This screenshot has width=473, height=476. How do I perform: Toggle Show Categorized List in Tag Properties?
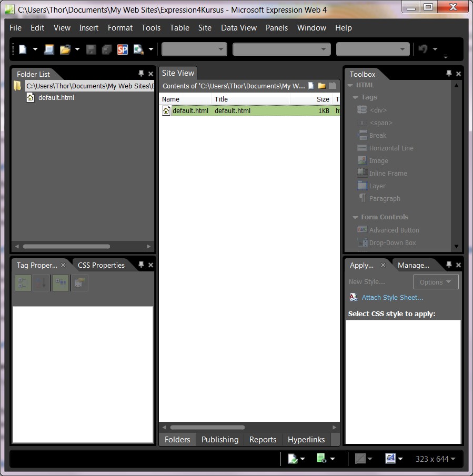[23, 283]
